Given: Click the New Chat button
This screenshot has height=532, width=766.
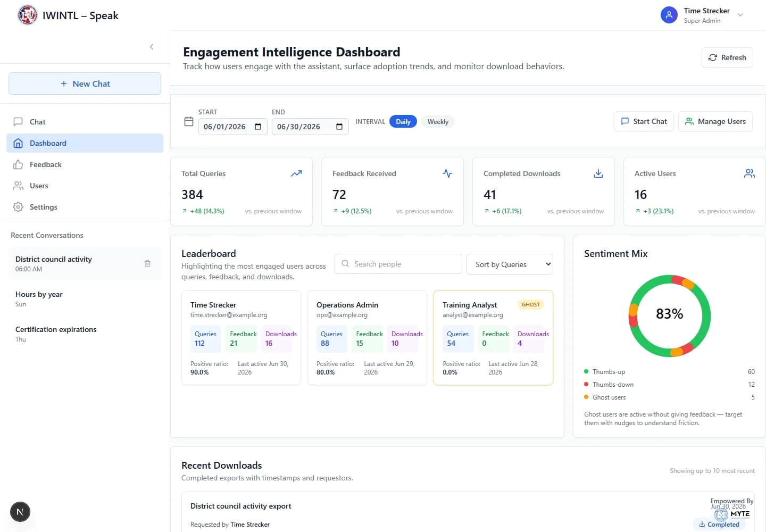Looking at the screenshot, I should [x=85, y=84].
